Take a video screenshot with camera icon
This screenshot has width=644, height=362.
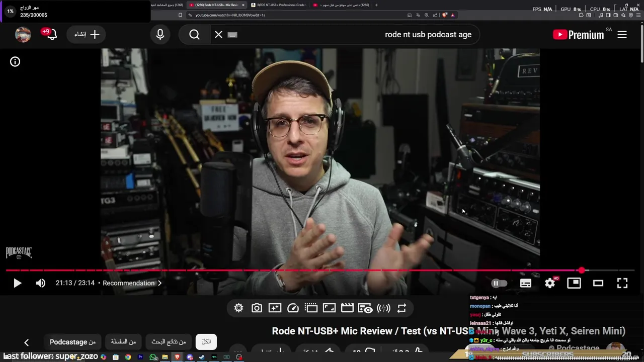[257, 308]
